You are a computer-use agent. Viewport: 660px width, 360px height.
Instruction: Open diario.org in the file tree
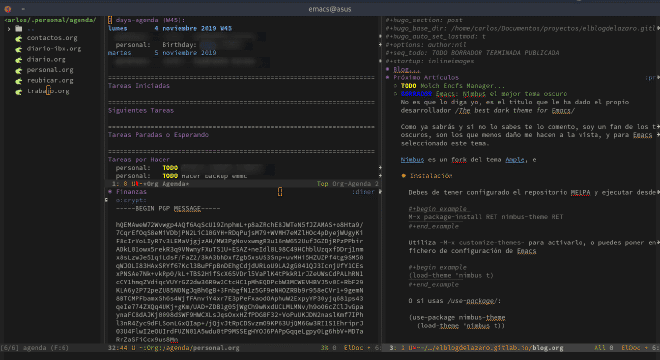46,59
